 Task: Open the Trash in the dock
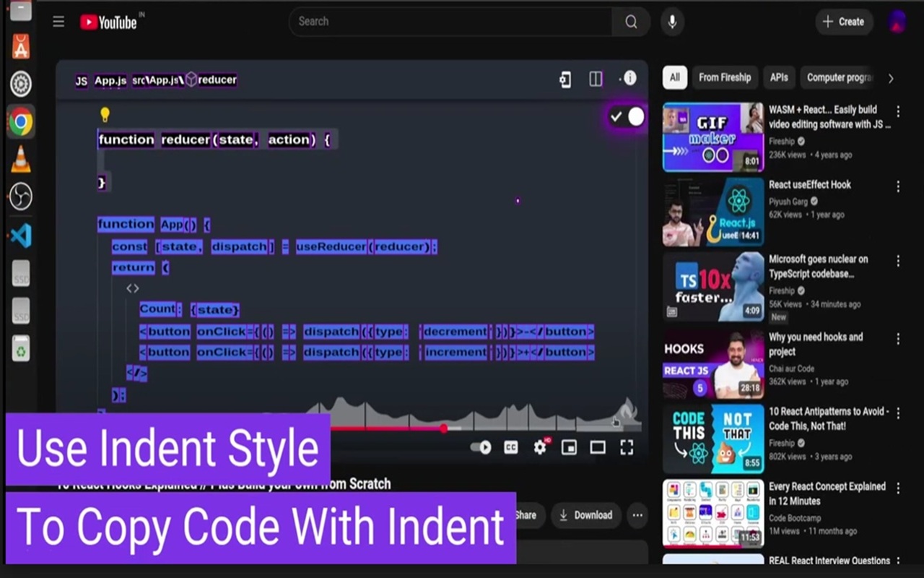click(x=21, y=349)
